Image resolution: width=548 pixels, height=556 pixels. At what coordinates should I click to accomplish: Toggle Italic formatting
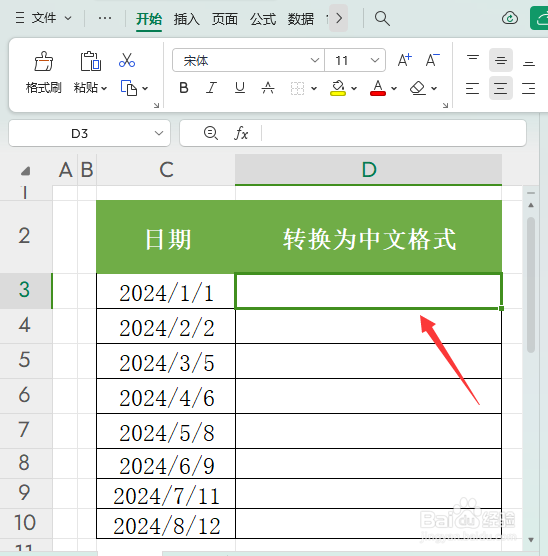[211, 88]
